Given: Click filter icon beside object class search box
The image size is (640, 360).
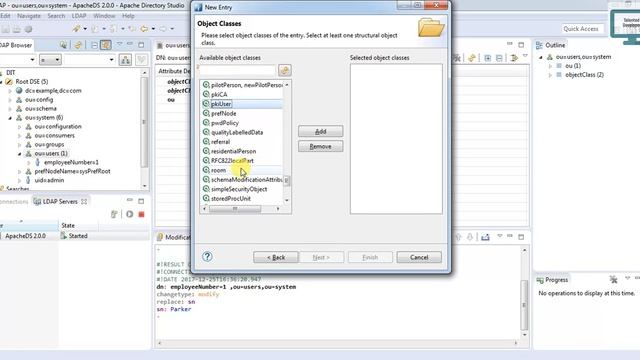Looking at the screenshot, I should (x=284, y=70).
